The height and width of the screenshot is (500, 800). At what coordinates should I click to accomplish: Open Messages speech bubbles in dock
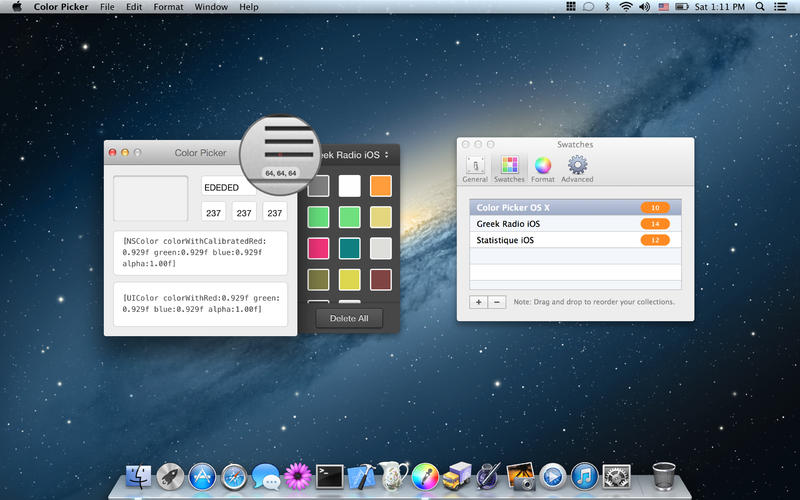pos(266,477)
